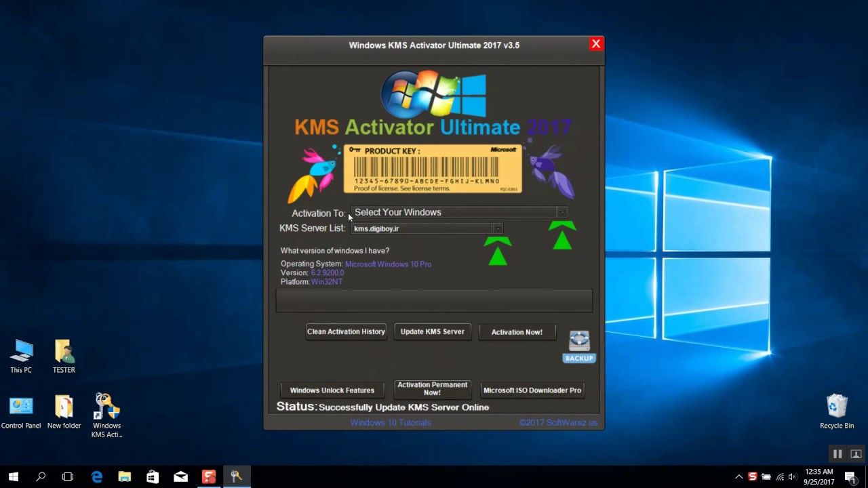This screenshot has width=868, height=488.
Task: Open Microsoft Store from taskbar
Action: point(153,476)
